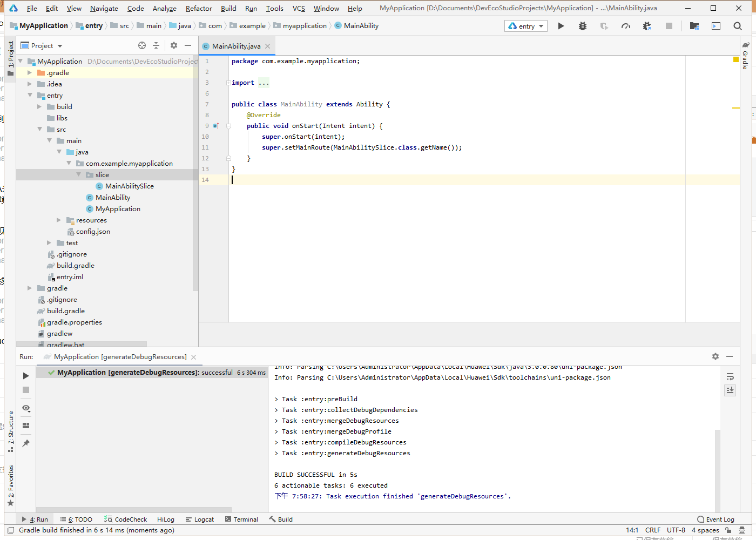The width and height of the screenshot is (756, 540).
Task: Expand the test folder
Action: pyautogui.click(x=49, y=243)
